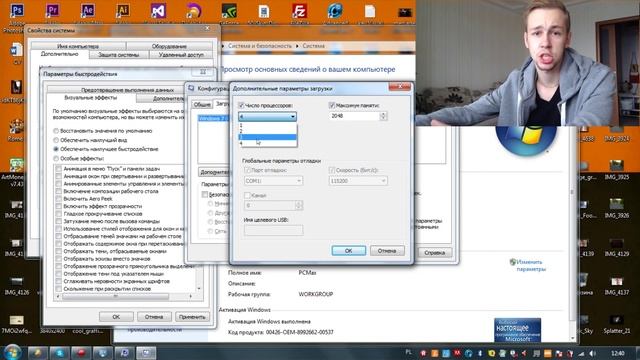Launch the Adobe Illustrator desktop shortcut
This screenshot has width=640, height=360.
pyautogui.click(x=122, y=11)
